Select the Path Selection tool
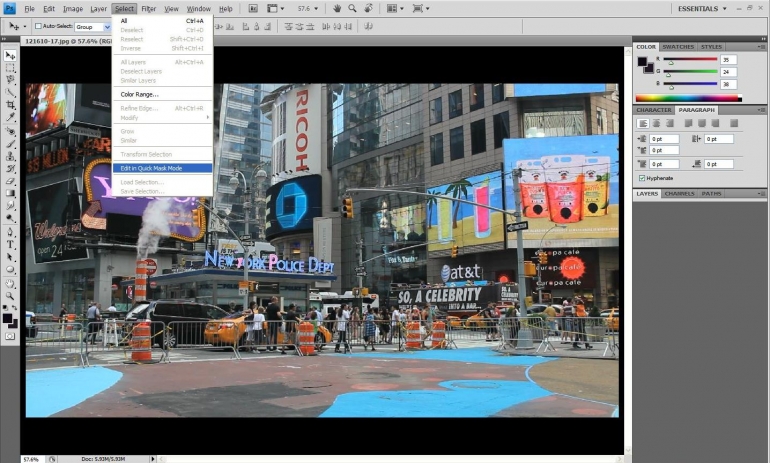The height and width of the screenshot is (463, 770). pos(10,256)
